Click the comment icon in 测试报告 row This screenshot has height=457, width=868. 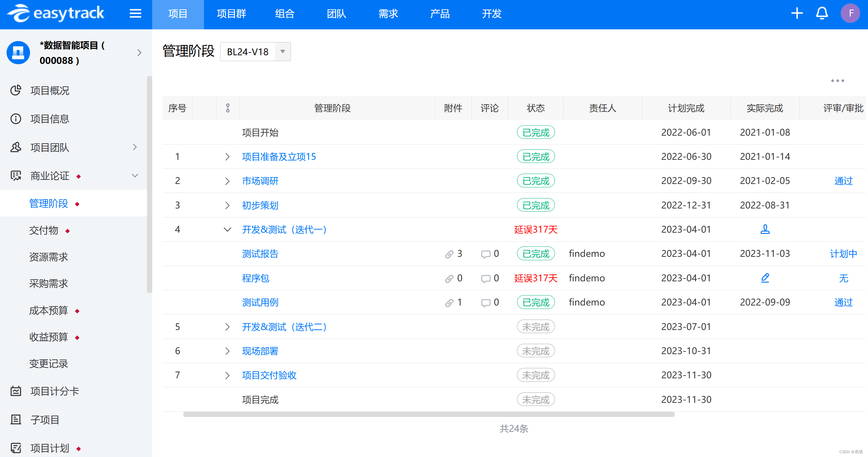click(486, 254)
